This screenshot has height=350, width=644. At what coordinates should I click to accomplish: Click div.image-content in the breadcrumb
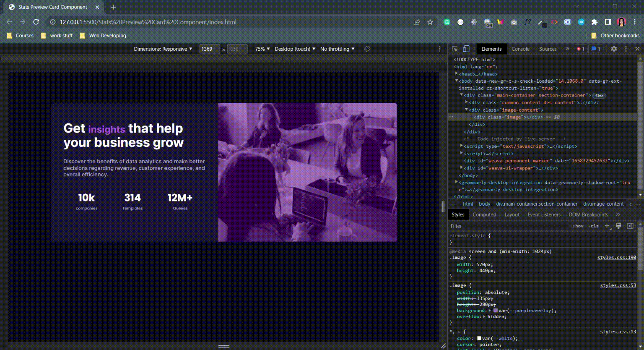(603, 204)
